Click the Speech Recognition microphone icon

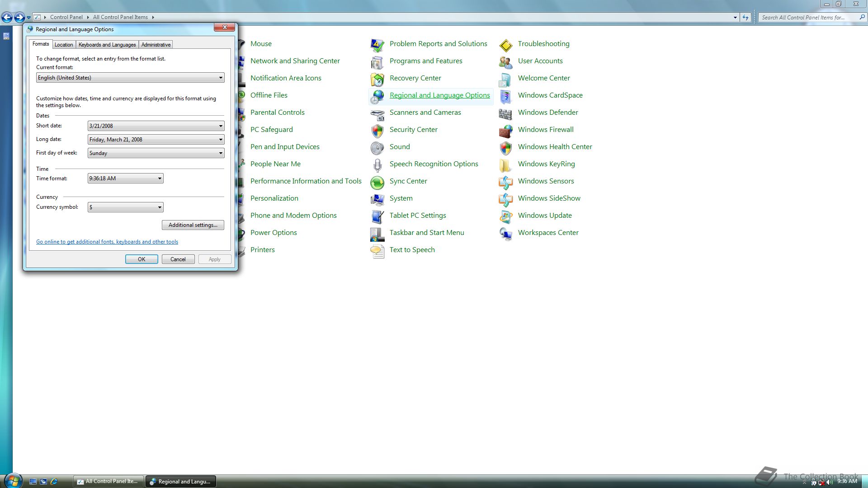click(377, 165)
